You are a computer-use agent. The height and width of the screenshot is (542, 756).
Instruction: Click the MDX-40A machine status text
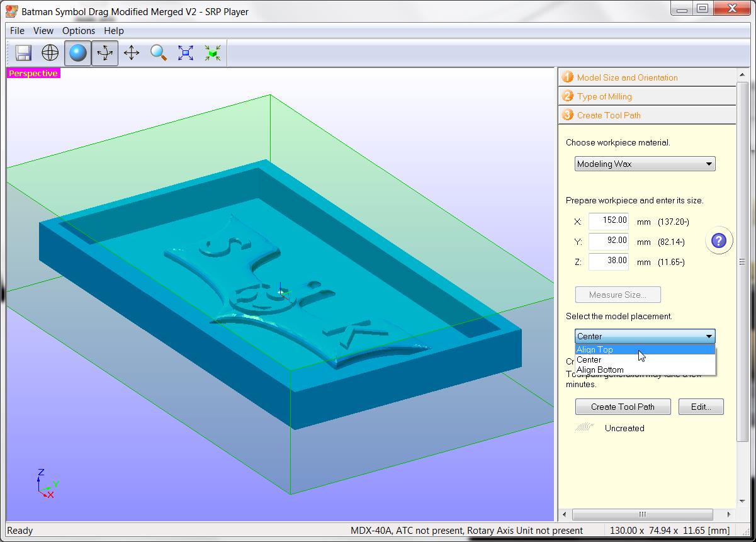pyautogui.click(x=466, y=531)
